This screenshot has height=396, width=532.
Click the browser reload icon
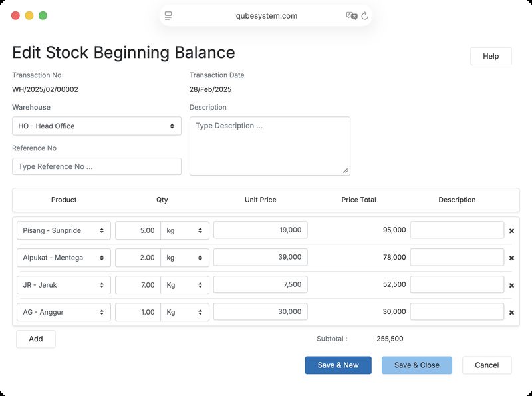coord(364,15)
